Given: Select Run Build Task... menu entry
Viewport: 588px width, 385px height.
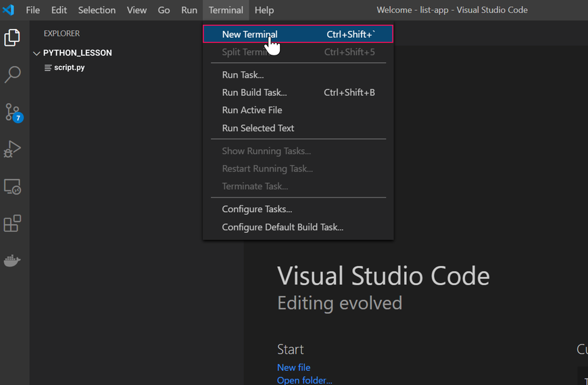Looking at the screenshot, I should [x=298, y=93].
